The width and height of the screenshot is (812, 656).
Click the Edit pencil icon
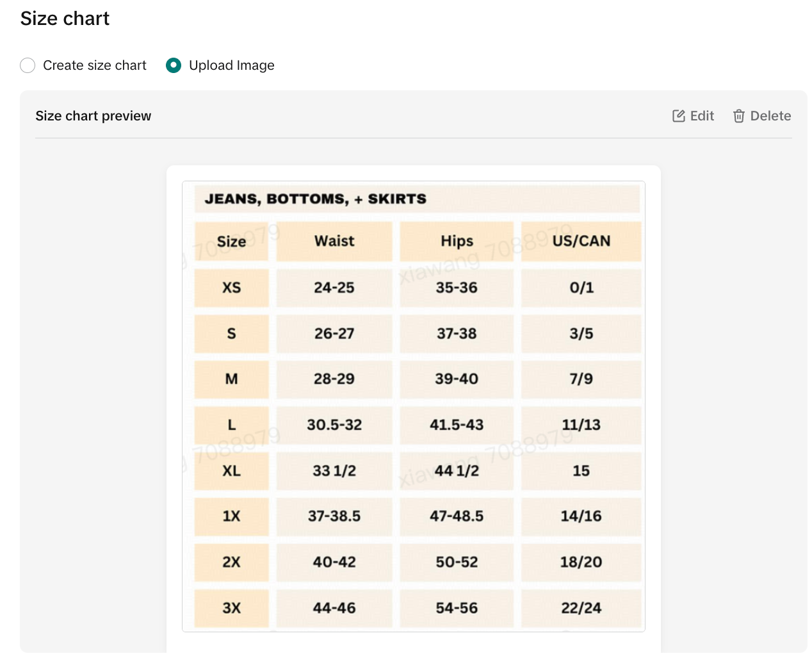pos(678,116)
